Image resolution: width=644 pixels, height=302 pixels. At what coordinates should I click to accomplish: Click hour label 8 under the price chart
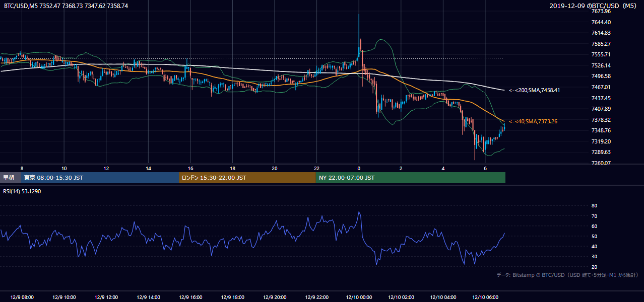click(22, 168)
